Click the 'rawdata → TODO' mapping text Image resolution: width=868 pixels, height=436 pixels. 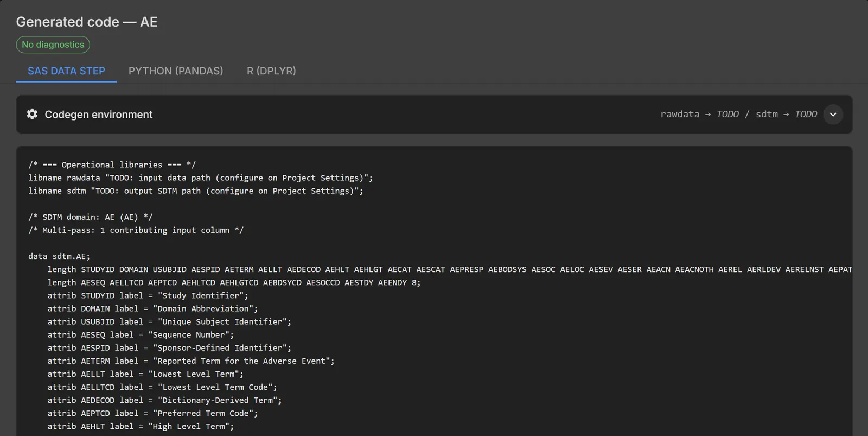pyautogui.click(x=699, y=114)
